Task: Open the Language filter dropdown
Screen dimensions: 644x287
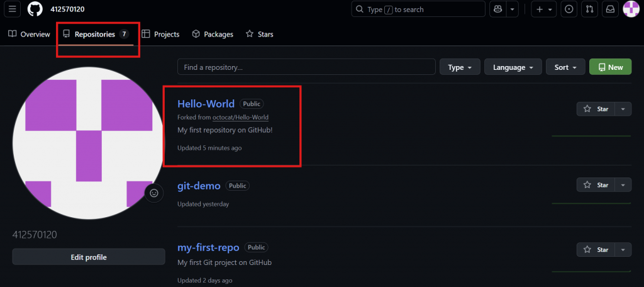Action: 513,67
